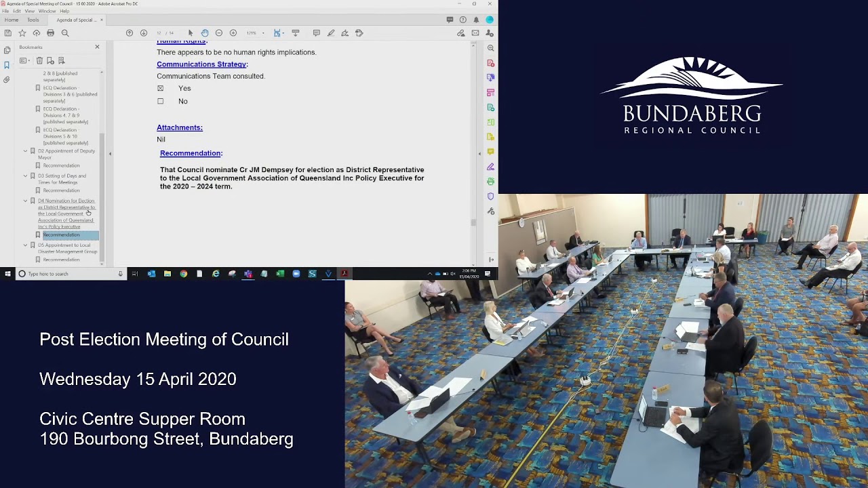The image size is (868, 488).
Task: Upload the file to cloud storage
Action: coord(37,33)
